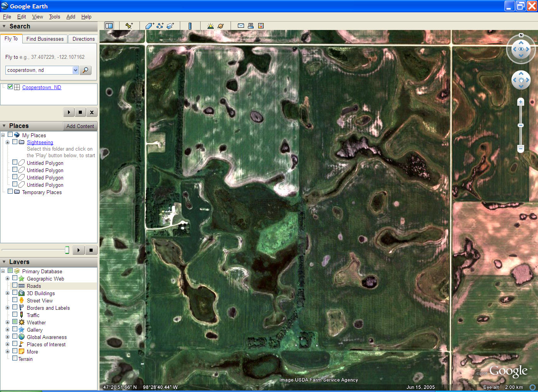This screenshot has height=392, width=538.
Task: Expand the Sightseeing folder tree node
Action: [x=7, y=142]
